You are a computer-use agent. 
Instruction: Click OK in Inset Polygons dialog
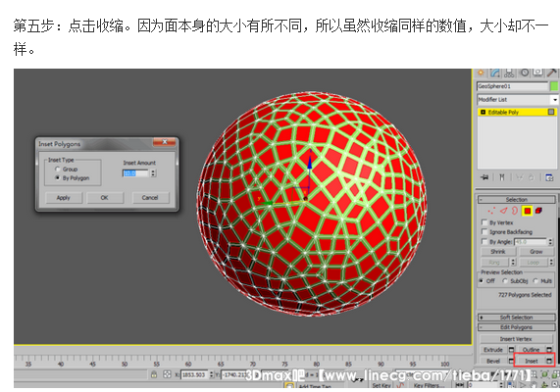(x=105, y=197)
